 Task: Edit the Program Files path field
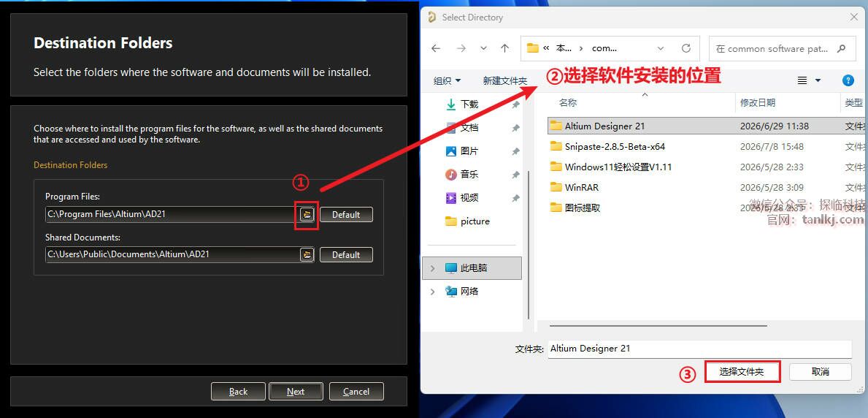click(172, 215)
